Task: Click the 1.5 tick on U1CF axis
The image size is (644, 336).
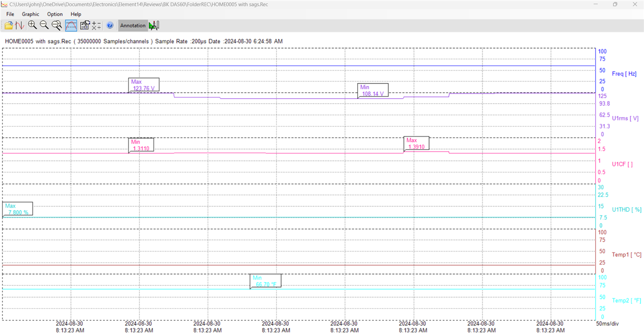Action: coord(601,149)
